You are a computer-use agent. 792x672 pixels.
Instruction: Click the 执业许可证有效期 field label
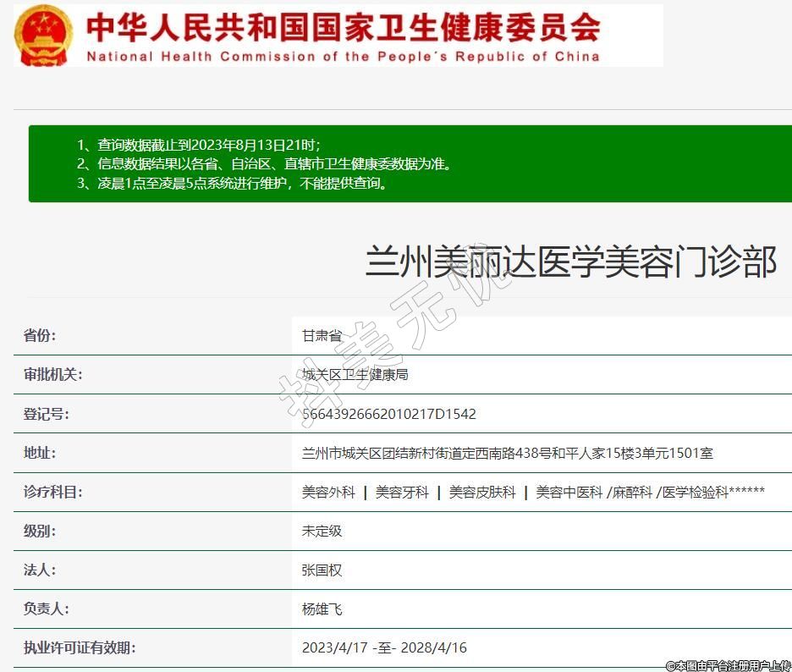[80, 647]
